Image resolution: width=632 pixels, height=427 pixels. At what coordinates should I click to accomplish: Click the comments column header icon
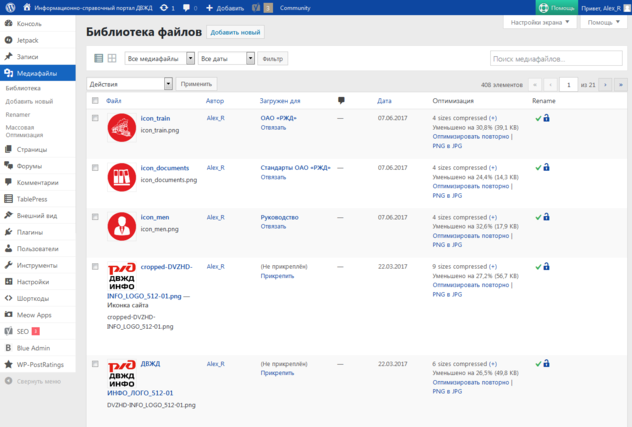tap(342, 101)
